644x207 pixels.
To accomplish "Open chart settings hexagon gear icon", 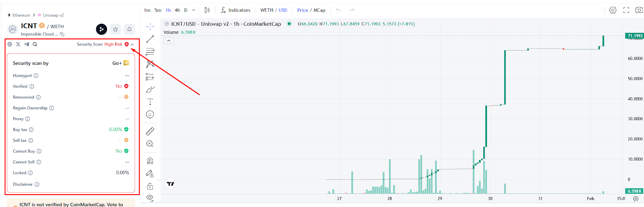I will point(613,10).
